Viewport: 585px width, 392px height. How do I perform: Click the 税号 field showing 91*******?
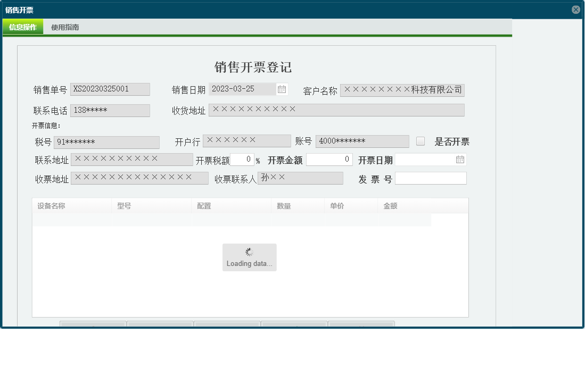(x=106, y=142)
